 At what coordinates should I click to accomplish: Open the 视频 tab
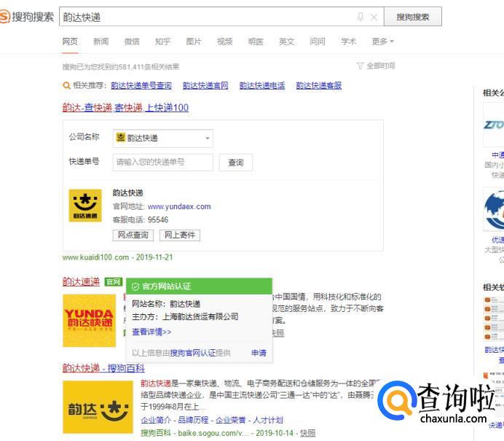(224, 42)
